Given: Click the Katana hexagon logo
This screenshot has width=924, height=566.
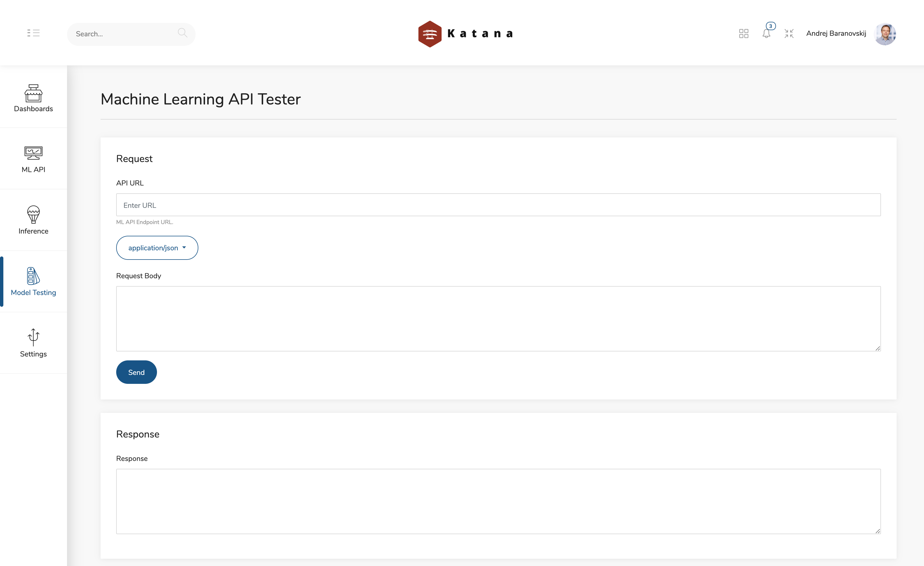Looking at the screenshot, I should 430,34.
